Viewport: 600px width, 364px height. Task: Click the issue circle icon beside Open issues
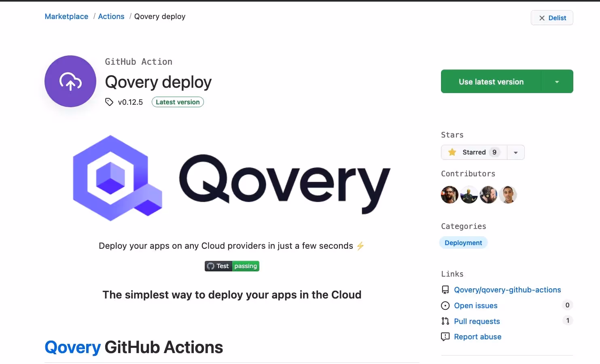click(445, 305)
